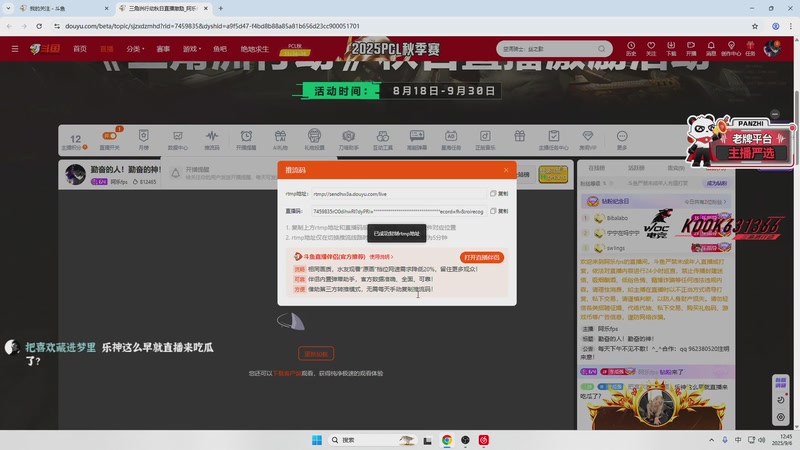
Task: Open the 赛事 navigation item
Action: coord(163,49)
